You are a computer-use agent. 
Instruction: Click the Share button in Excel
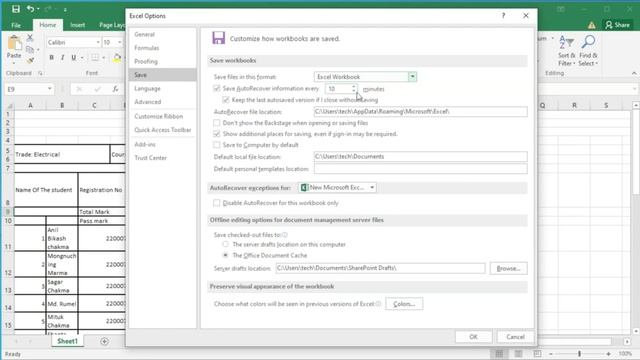point(618,25)
